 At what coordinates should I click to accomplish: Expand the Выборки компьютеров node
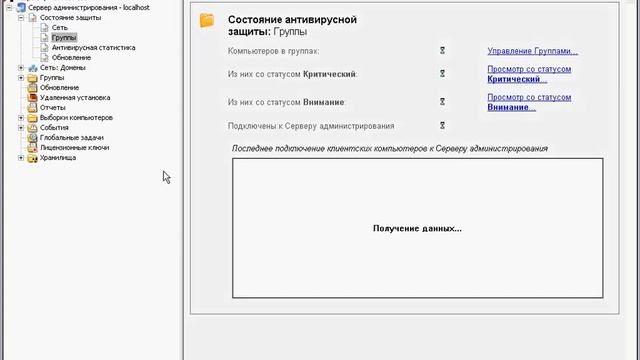[x=21, y=118]
